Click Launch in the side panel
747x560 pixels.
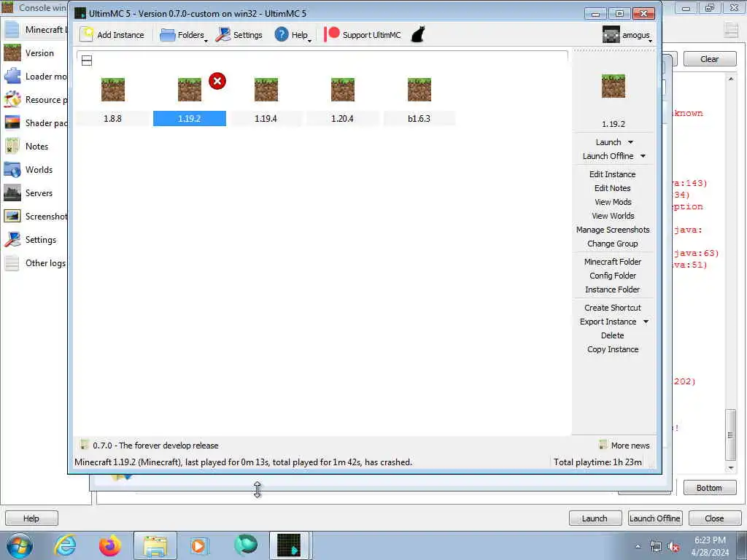(608, 142)
